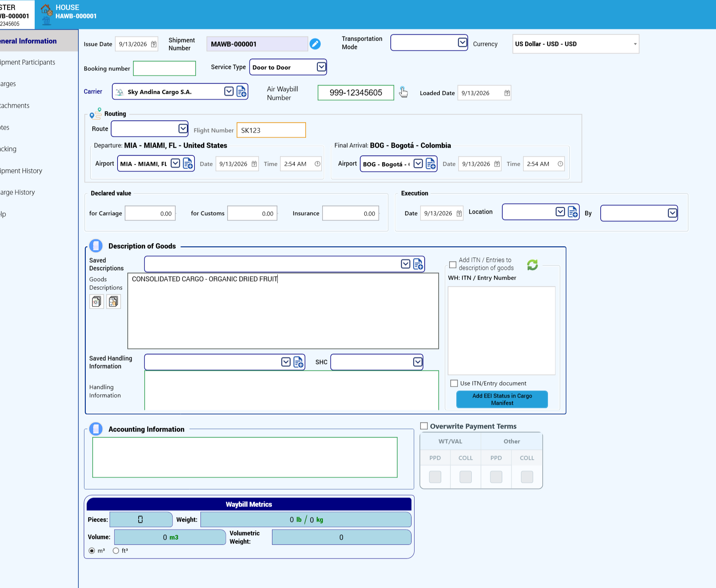Click the hand pointer icon near Air Waybill Number
The width and height of the screenshot is (716, 588).
tap(403, 92)
